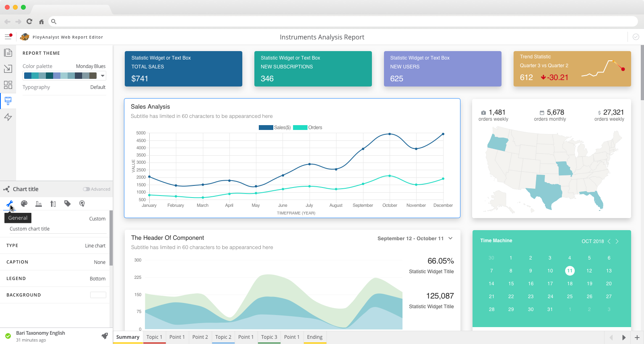The image size is (644, 344).
Task: Switch to the Summary tab
Action: (x=128, y=337)
